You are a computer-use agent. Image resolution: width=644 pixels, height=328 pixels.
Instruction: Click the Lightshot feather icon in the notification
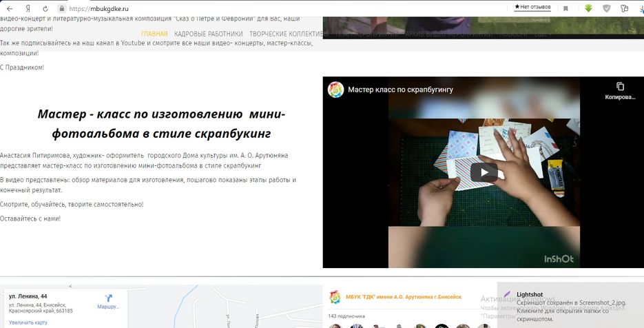click(x=507, y=294)
